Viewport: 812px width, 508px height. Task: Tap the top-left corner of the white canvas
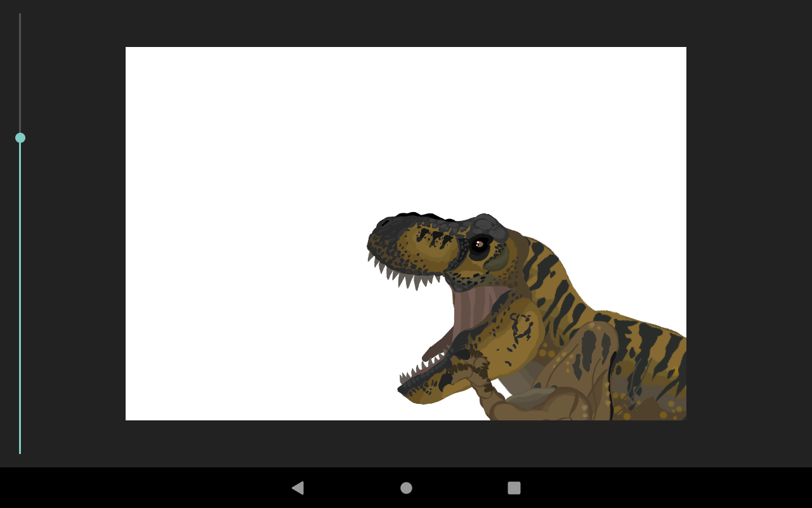128,50
